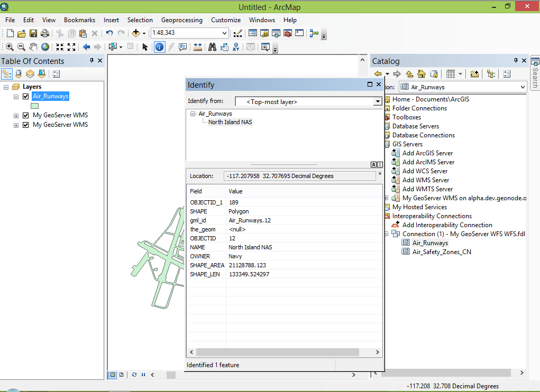
Task: Click Catalog Connect To Folder icon
Action: (x=474, y=74)
